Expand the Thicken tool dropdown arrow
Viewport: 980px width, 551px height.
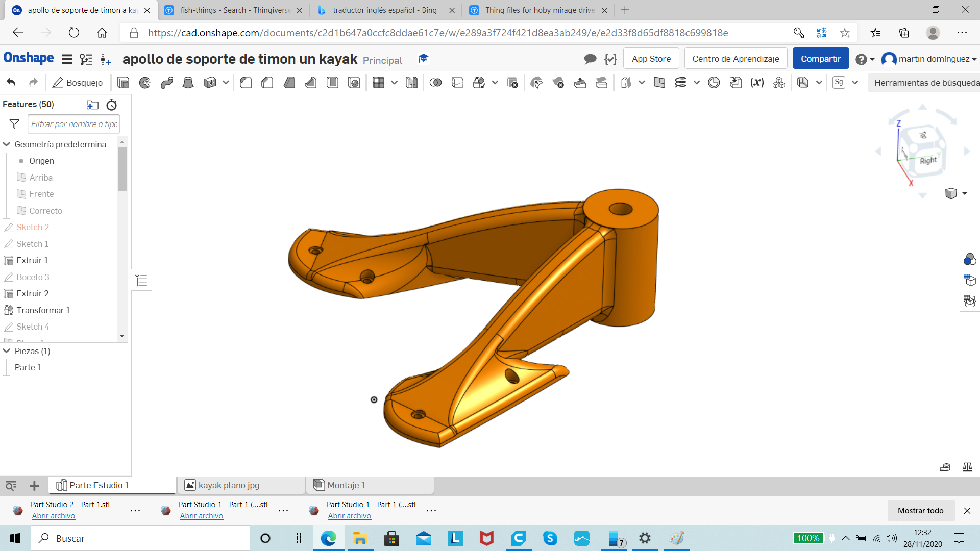(x=226, y=83)
